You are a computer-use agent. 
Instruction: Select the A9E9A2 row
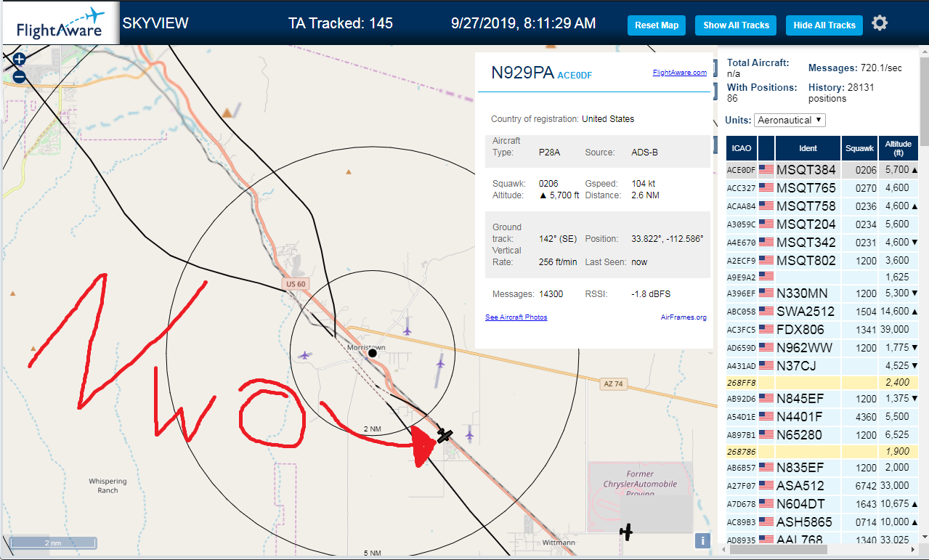click(x=822, y=277)
